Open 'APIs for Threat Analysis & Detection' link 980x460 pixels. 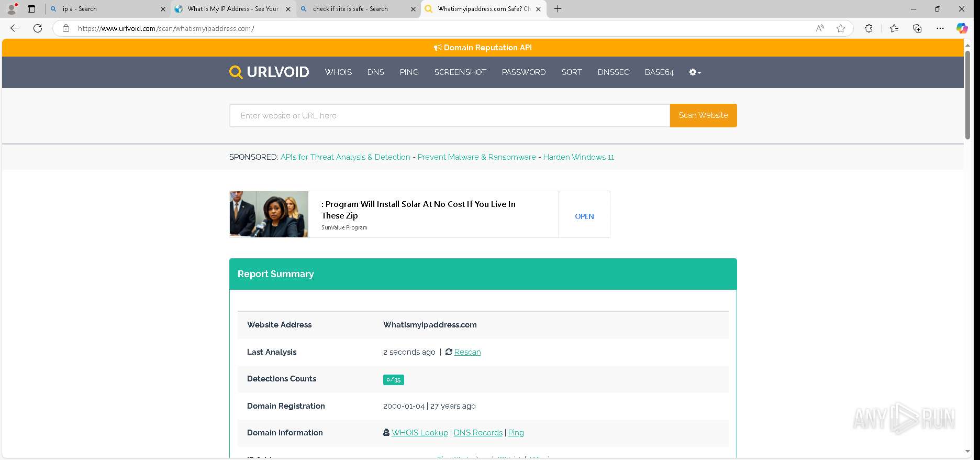346,157
